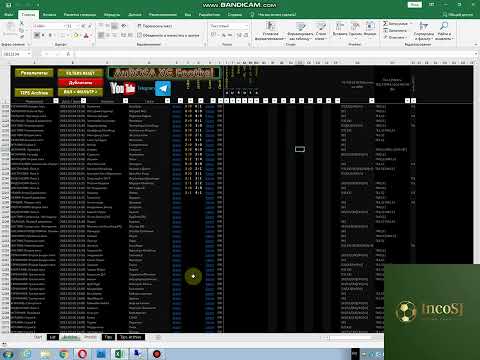Click the Excel icon in the taskbar
The width and height of the screenshot is (480, 360).
(119, 354)
